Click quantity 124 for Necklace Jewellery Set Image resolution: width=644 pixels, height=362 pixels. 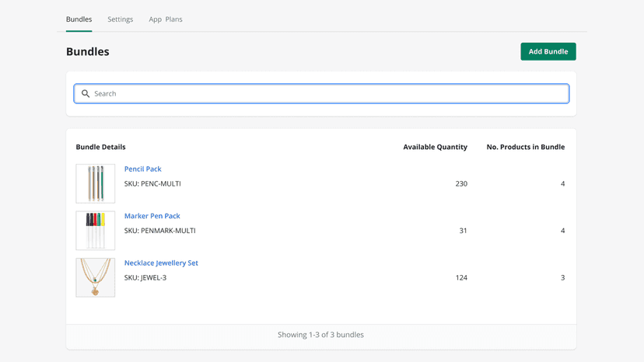point(461,277)
